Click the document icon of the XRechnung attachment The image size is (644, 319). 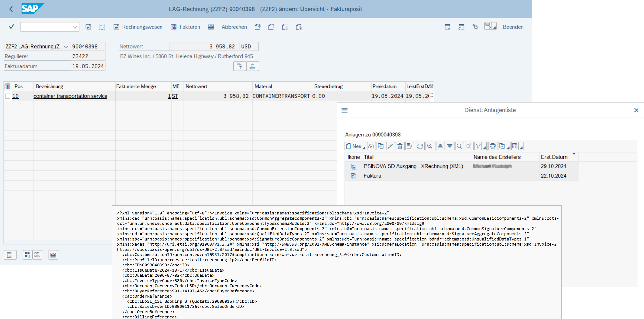point(354,167)
